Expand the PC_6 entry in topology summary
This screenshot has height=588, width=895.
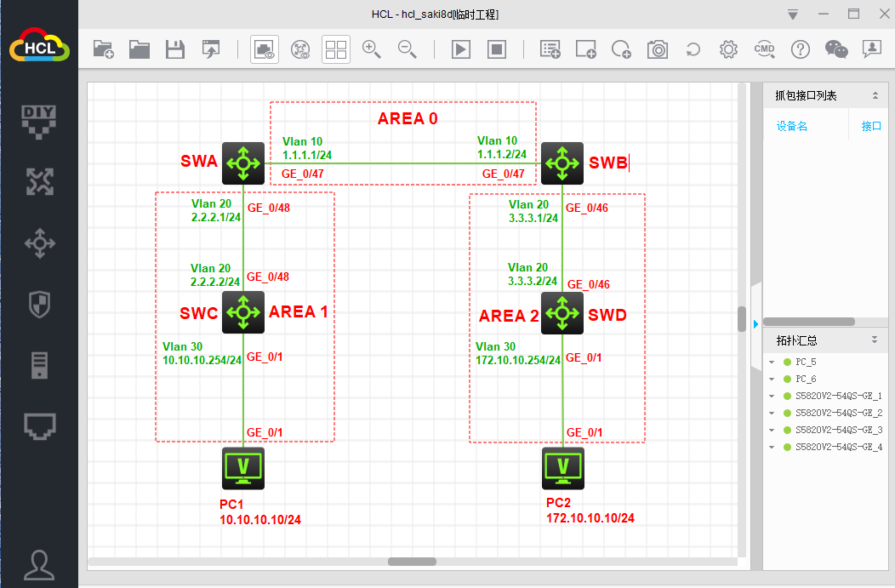[772, 379]
